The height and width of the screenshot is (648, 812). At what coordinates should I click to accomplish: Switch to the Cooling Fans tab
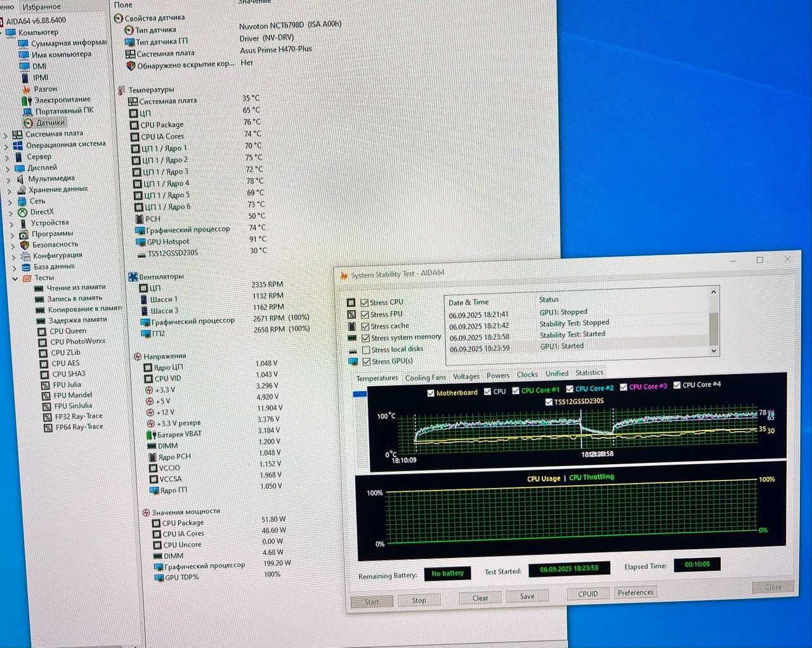426,378
